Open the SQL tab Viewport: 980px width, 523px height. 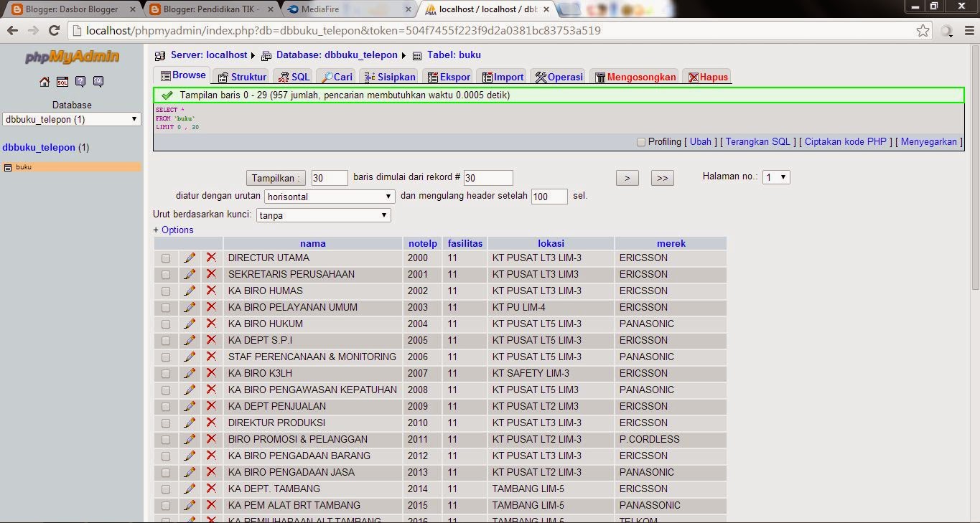(294, 77)
